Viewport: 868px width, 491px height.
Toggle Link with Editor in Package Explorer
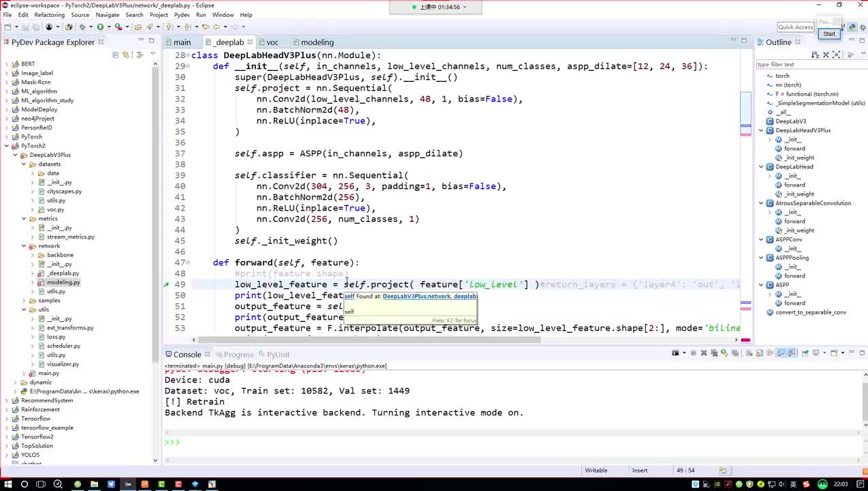click(126, 55)
